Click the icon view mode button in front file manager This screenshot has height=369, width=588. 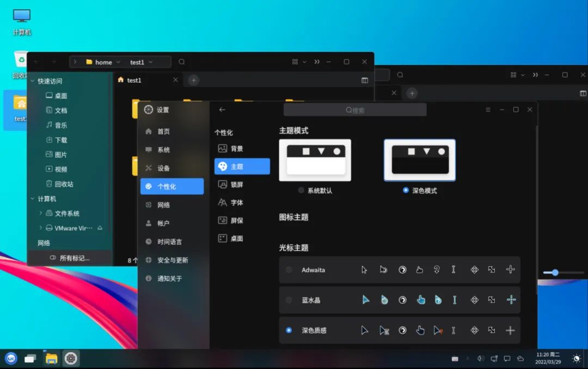295,62
